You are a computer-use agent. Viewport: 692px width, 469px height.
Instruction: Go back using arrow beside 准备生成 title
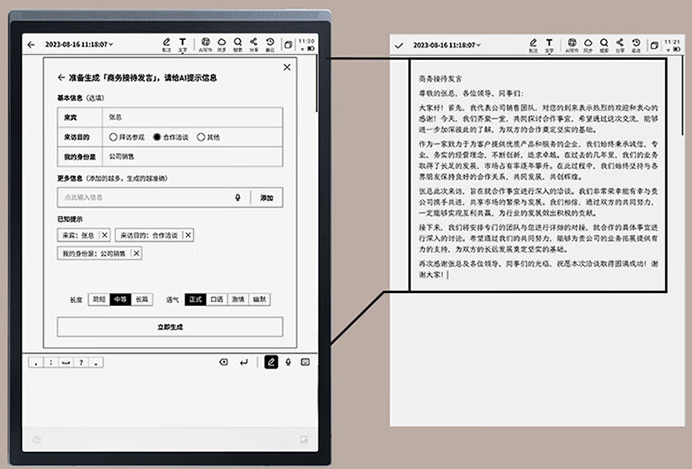(x=62, y=77)
